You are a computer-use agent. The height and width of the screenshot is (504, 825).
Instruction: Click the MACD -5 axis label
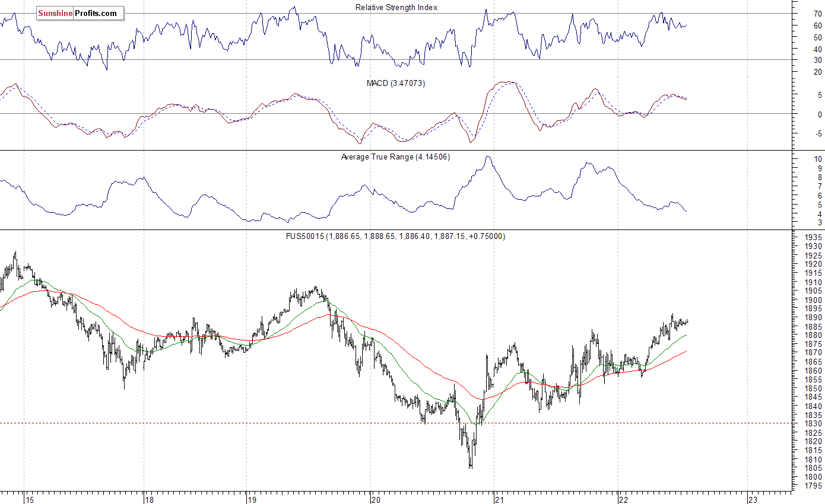(818, 134)
